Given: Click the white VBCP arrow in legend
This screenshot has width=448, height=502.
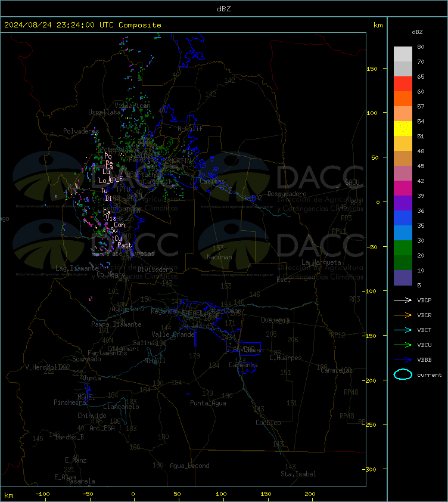Looking at the screenshot, I should [403, 300].
